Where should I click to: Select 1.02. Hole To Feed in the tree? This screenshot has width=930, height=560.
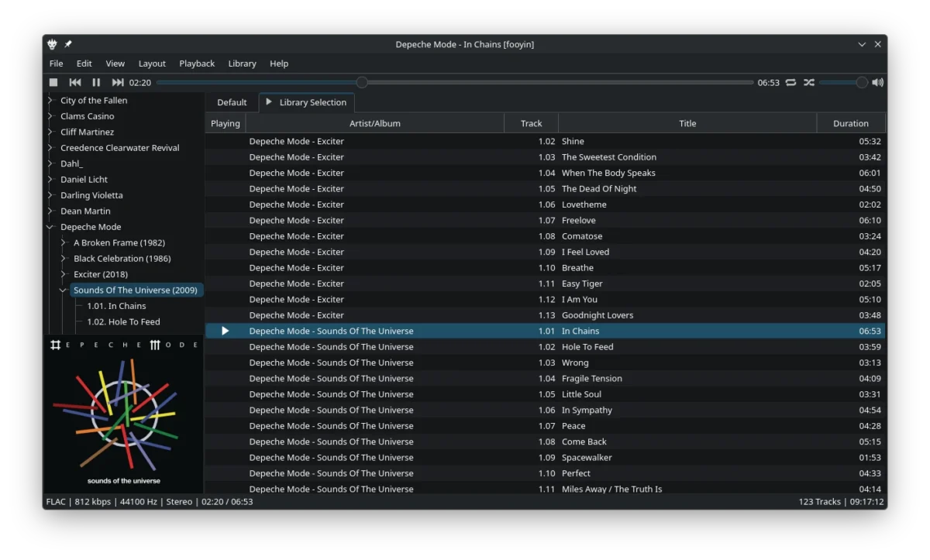123,321
